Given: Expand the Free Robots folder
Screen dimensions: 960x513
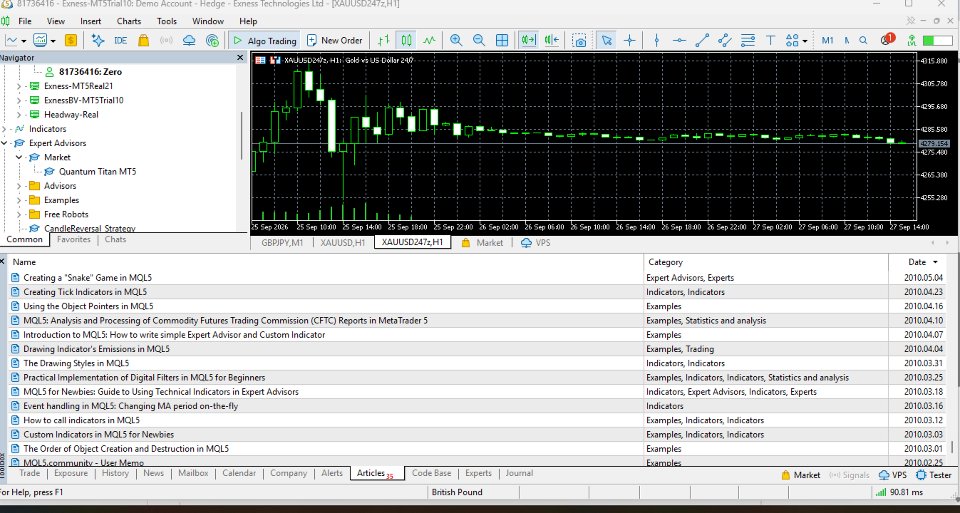Looking at the screenshot, I should tap(19, 214).
